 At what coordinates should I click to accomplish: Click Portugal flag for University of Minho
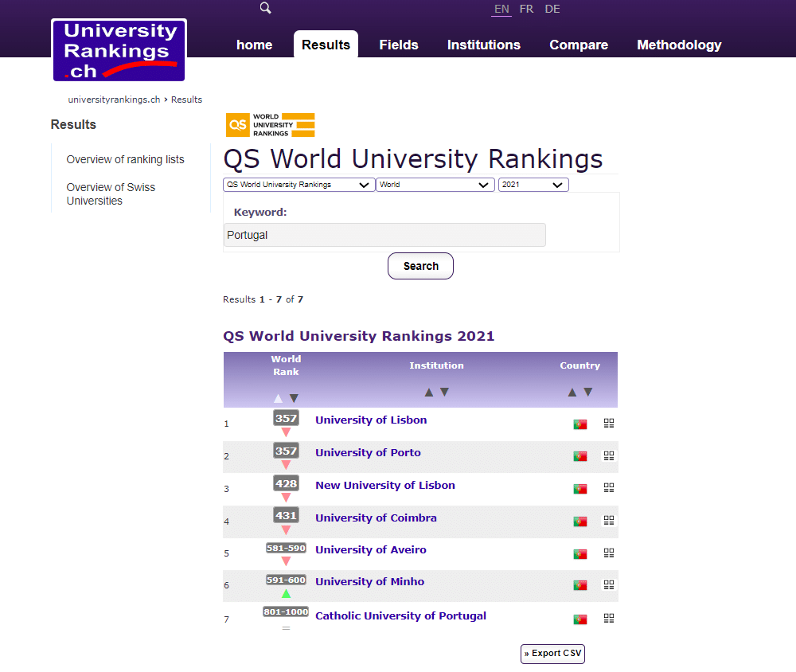580,585
